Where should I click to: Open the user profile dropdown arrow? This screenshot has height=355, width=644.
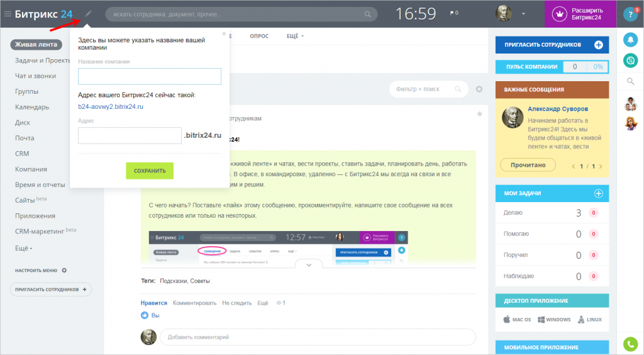[524, 13]
